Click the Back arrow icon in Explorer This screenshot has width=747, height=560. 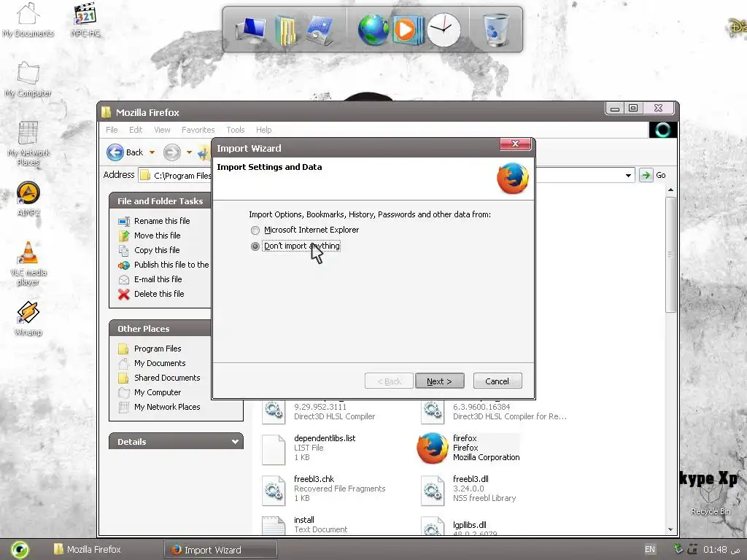(x=115, y=152)
